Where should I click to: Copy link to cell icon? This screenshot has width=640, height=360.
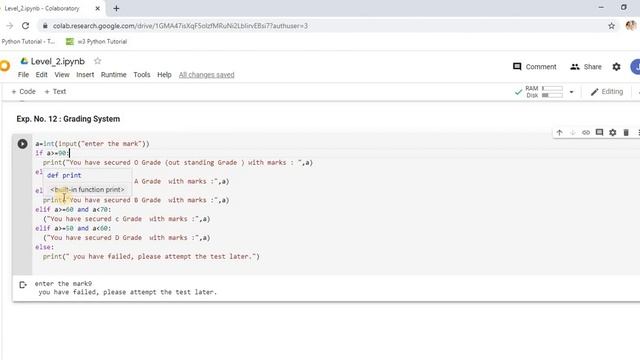click(x=586, y=133)
